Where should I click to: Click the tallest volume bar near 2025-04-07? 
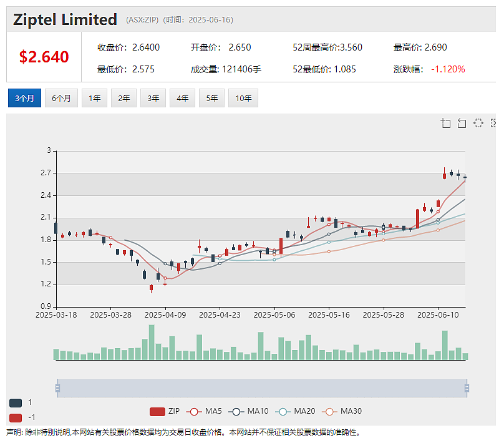[x=152, y=342]
